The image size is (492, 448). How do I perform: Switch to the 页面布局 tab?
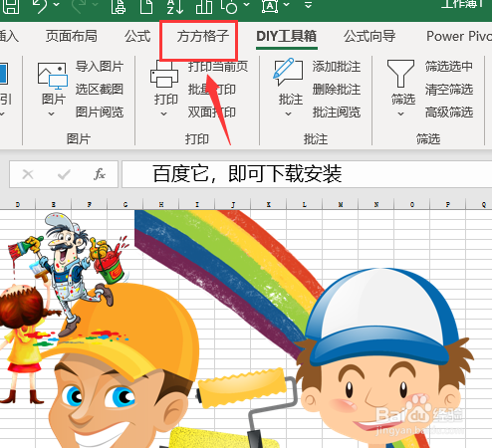click(x=72, y=36)
